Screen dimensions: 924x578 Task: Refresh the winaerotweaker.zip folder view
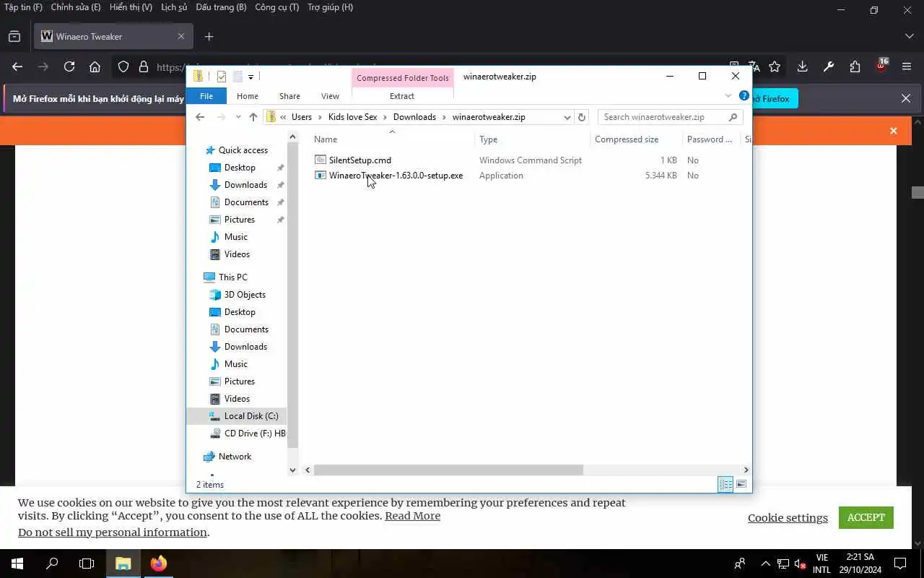[582, 117]
